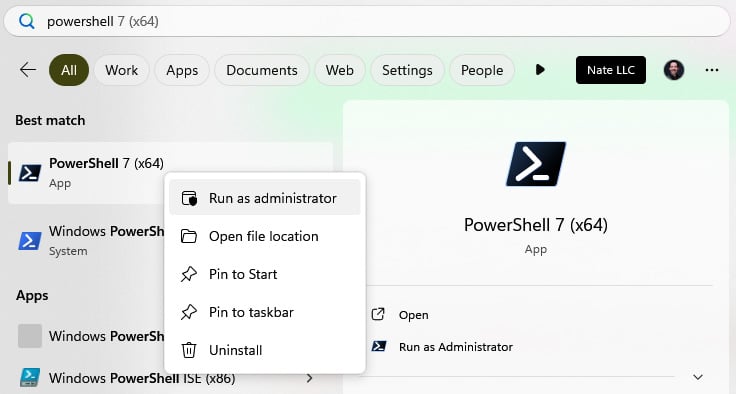The height and width of the screenshot is (394, 736).
Task: Choose Pin to Start in context menu
Action: coord(265,274)
